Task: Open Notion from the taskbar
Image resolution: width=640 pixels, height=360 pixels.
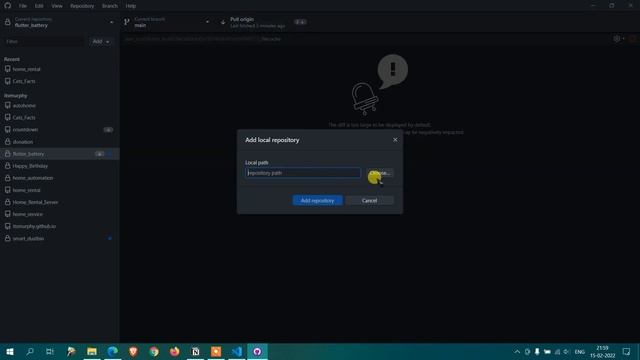Action: (195, 351)
